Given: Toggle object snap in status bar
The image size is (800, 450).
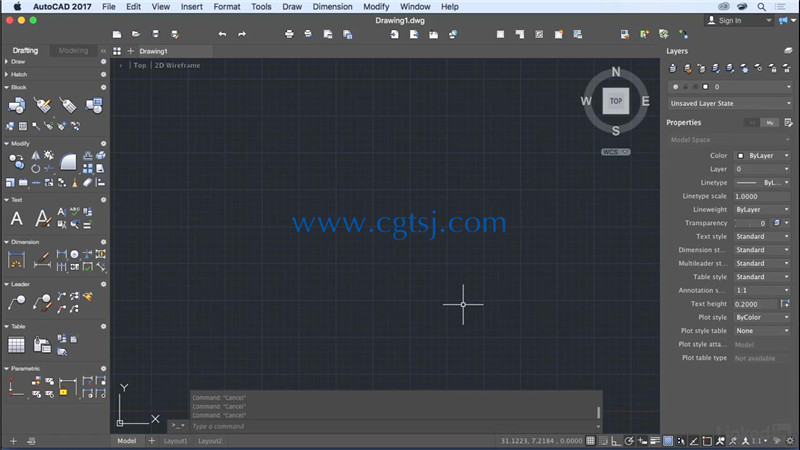Looking at the screenshot, I should pyautogui.click(x=707, y=441).
